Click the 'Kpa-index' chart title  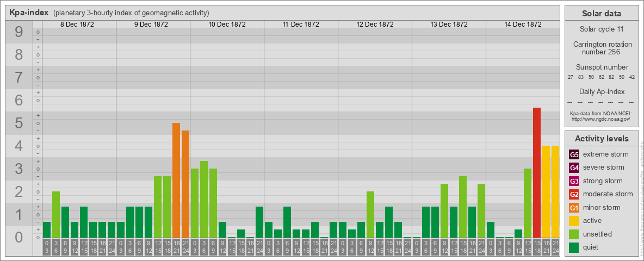[29, 13]
